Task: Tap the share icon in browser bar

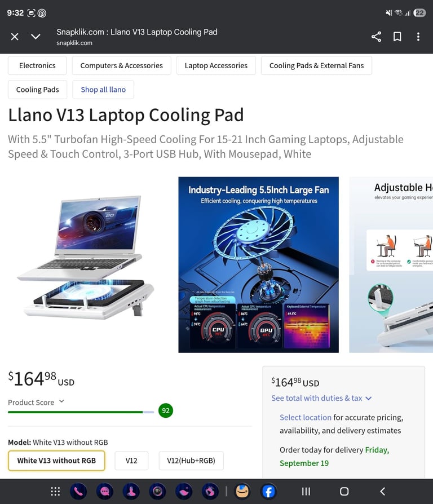Action: click(376, 37)
